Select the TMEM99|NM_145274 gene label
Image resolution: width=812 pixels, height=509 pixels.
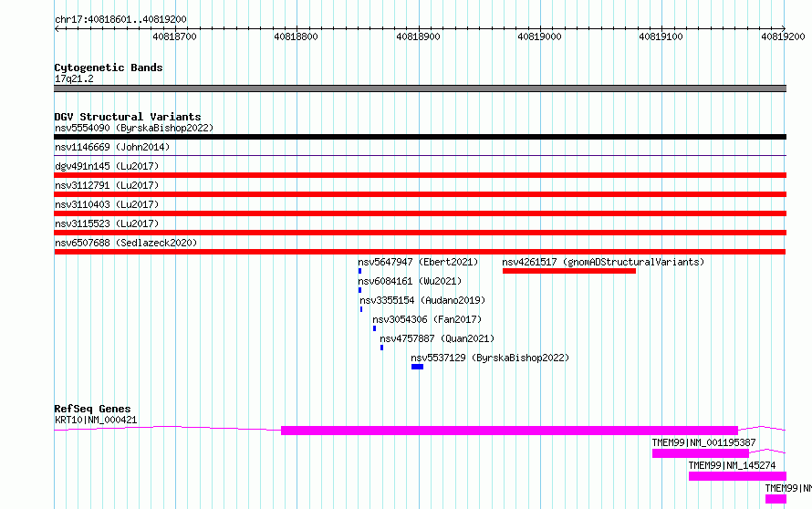pos(732,465)
